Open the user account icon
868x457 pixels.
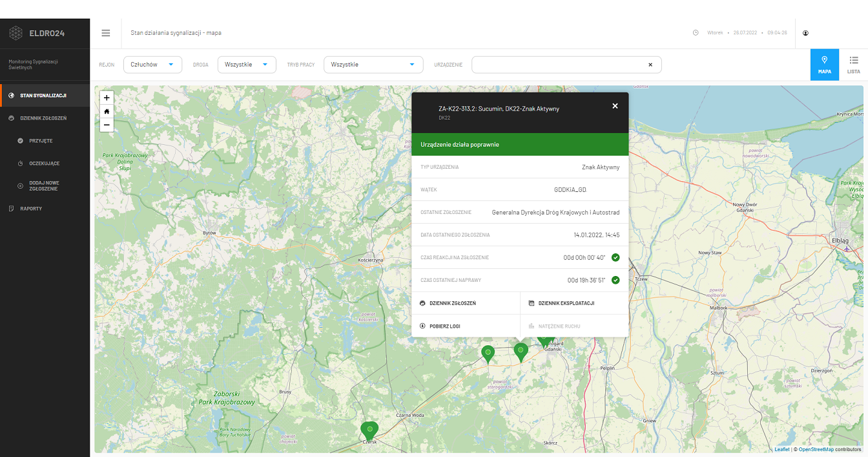point(805,33)
